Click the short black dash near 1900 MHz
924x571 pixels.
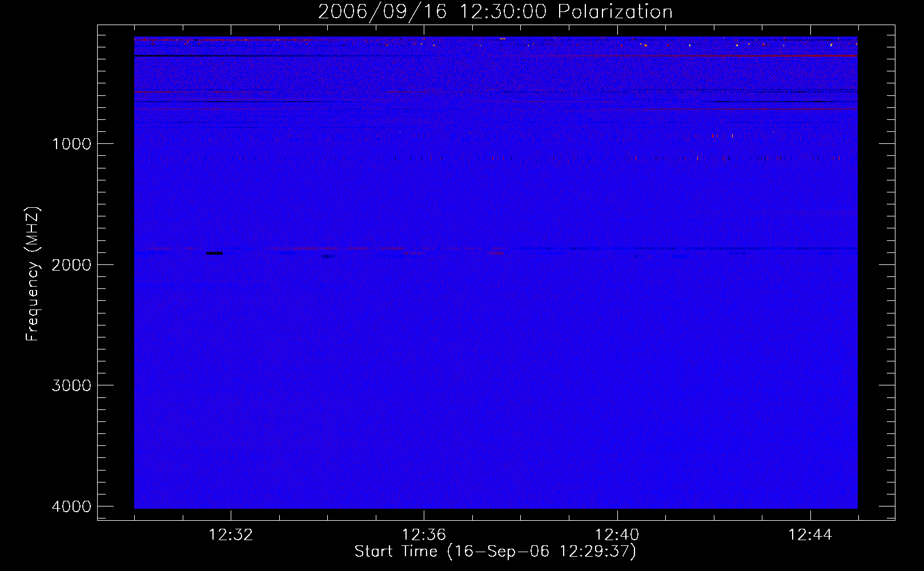[x=215, y=253]
